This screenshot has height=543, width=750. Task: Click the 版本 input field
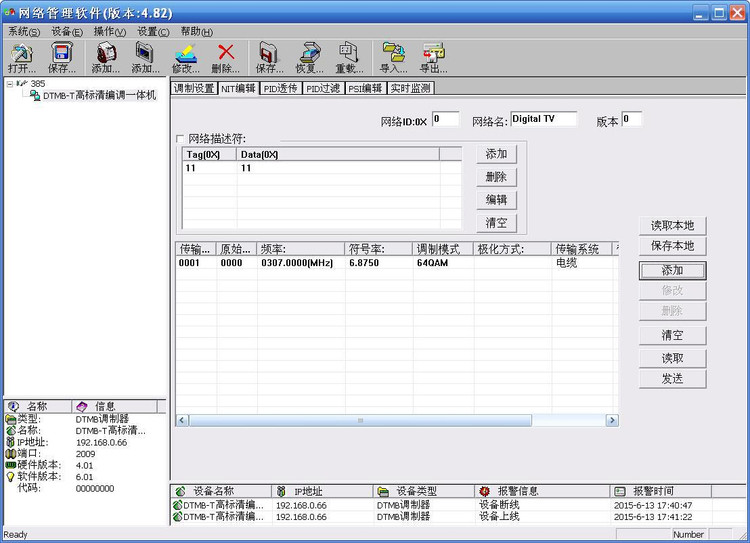point(631,119)
